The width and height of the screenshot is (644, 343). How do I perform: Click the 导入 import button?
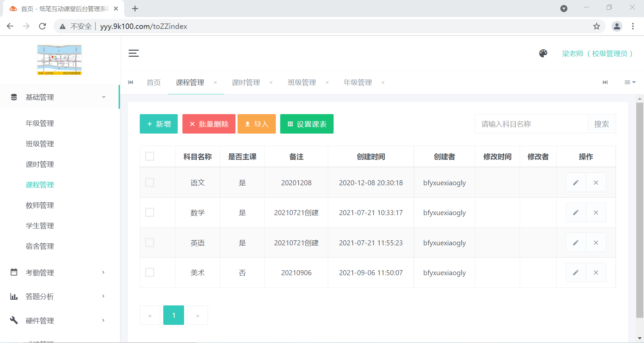(x=256, y=124)
